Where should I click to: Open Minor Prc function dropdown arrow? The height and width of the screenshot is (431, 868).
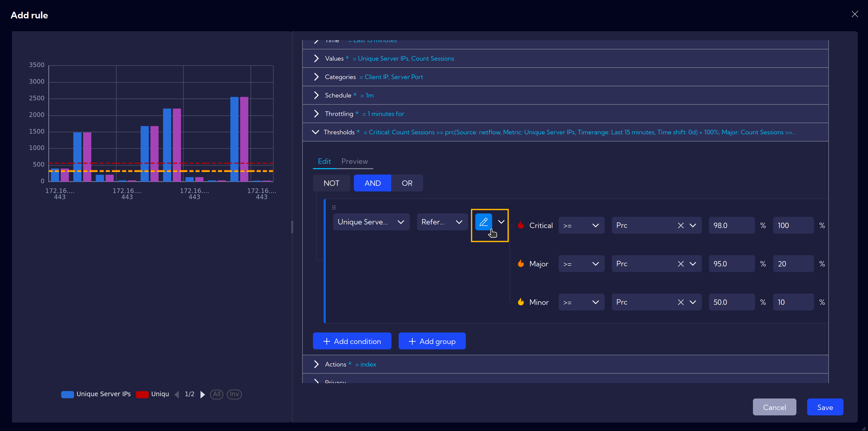point(693,302)
